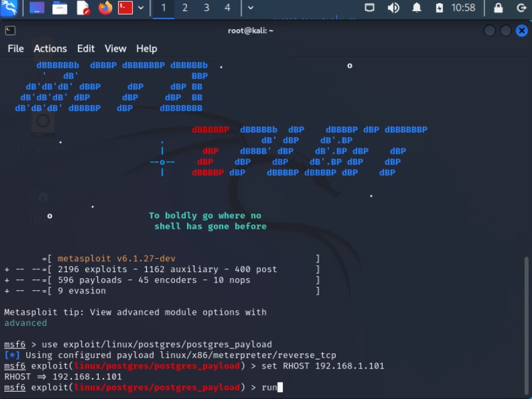Launch Firefox from the panel
This screenshot has height=399, width=532.
pyautogui.click(x=105, y=8)
